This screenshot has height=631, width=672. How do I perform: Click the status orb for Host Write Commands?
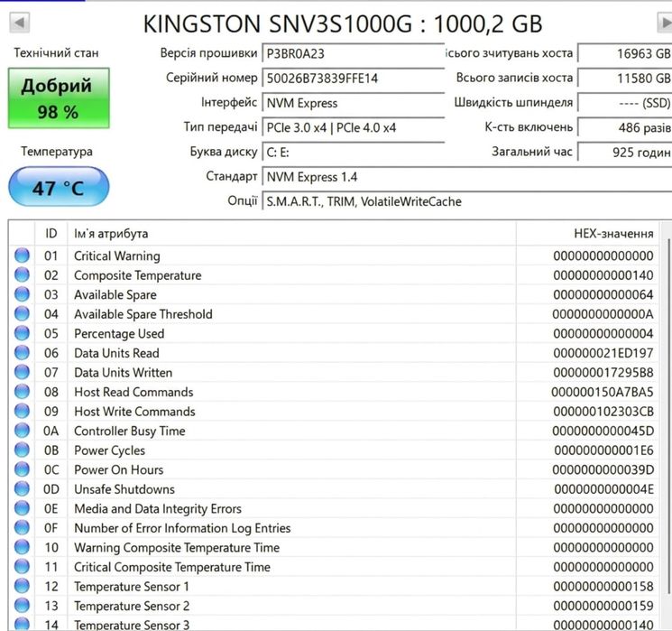[22, 411]
